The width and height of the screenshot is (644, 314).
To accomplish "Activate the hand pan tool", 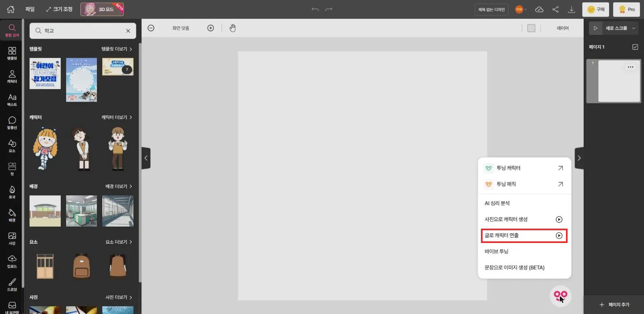I will [232, 28].
